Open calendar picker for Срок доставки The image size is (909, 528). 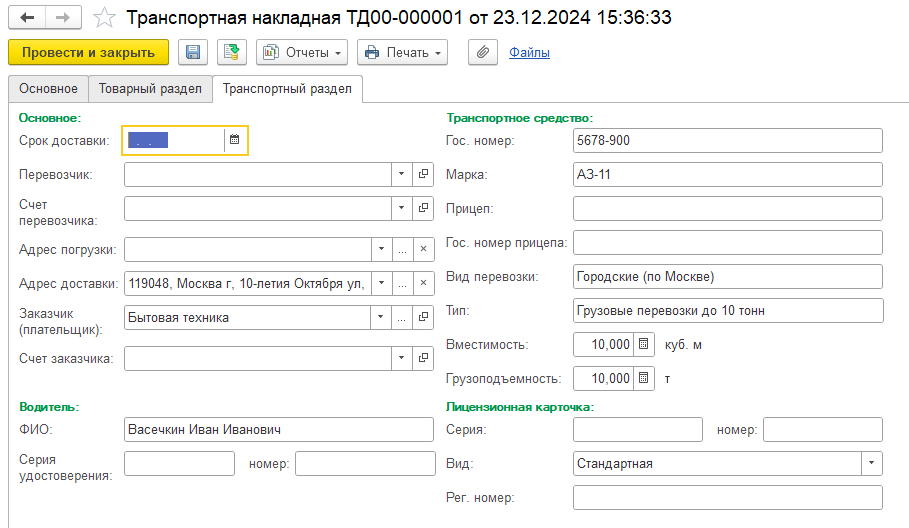(234, 141)
